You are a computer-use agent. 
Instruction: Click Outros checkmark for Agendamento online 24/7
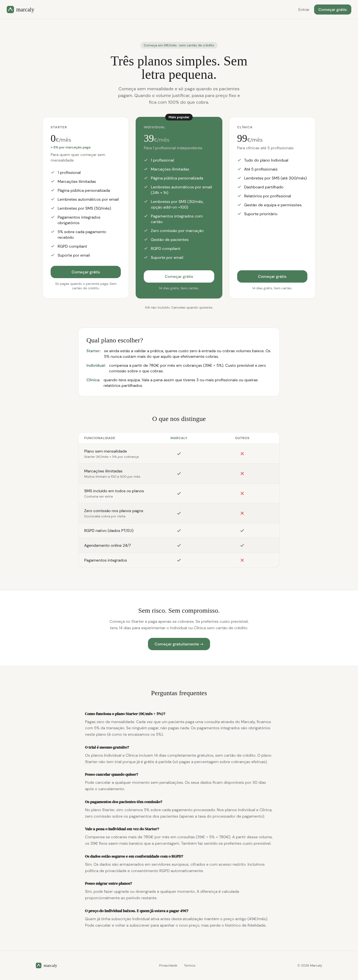click(x=242, y=545)
